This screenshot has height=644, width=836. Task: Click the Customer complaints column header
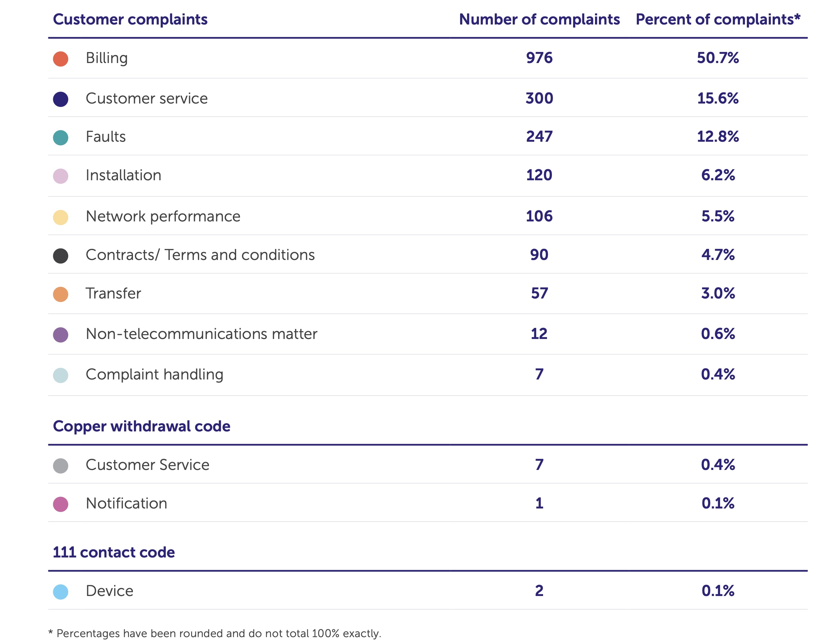click(x=130, y=20)
